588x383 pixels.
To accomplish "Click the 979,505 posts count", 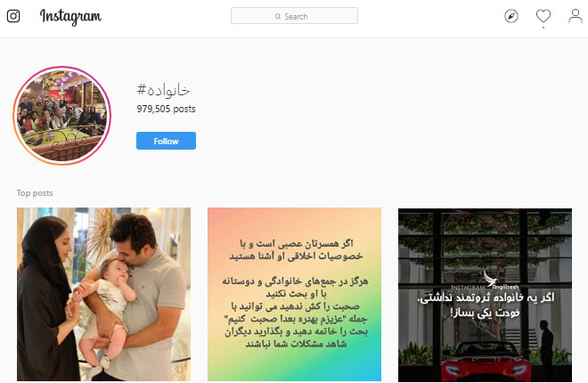I will tap(166, 109).
